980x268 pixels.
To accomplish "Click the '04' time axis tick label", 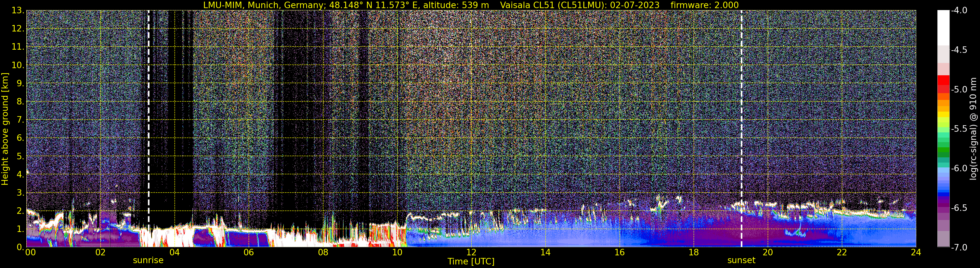I will 174,252.
